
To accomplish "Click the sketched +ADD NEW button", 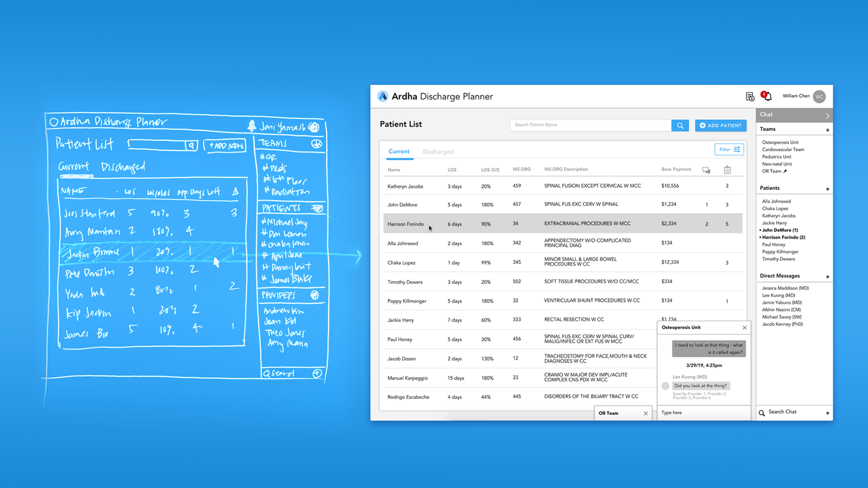I will [225, 146].
